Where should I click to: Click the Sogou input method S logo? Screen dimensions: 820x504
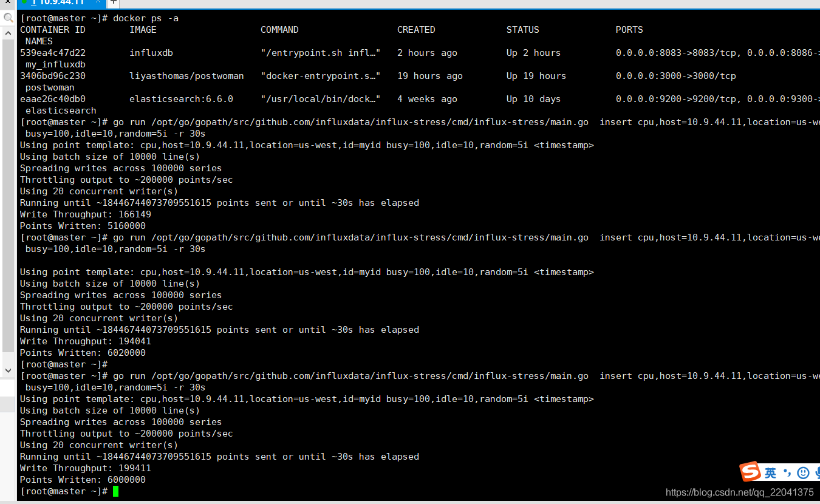pos(751,472)
